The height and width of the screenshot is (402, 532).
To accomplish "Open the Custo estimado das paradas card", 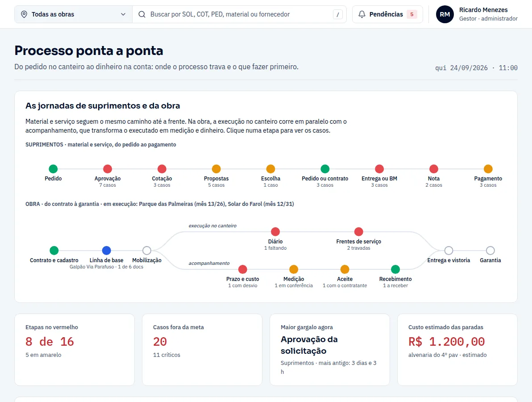I will 457,350.
